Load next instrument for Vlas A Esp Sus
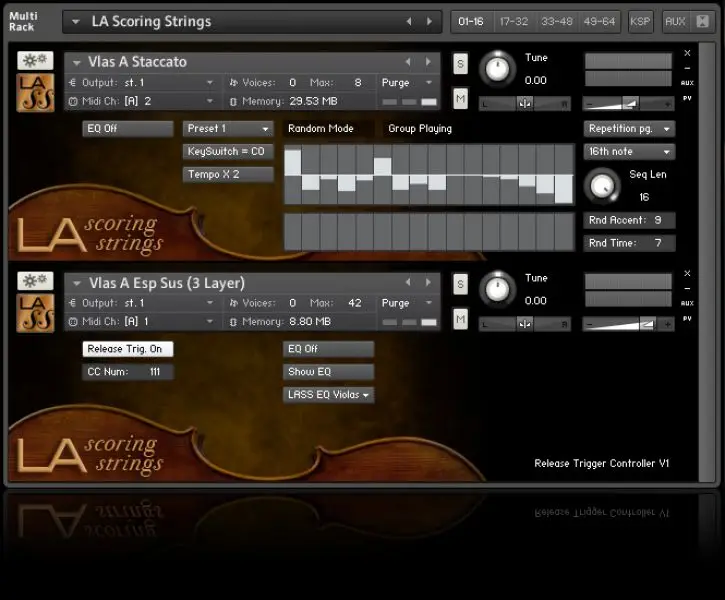This screenshot has width=725, height=600. pyautogui.click(x=428, y=282)
